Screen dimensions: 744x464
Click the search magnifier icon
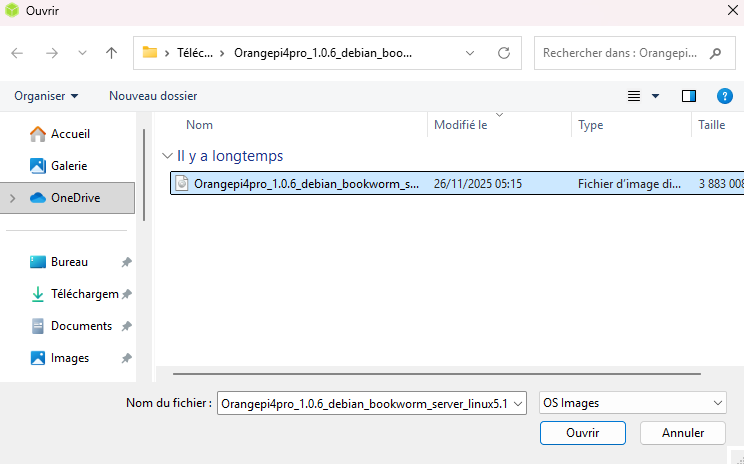pyautogui.click(x=715, y=53)
